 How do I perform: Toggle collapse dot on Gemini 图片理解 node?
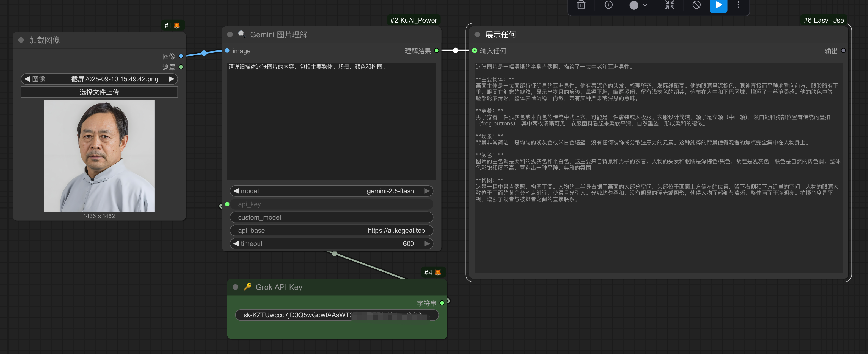click(x=230, y=34)
